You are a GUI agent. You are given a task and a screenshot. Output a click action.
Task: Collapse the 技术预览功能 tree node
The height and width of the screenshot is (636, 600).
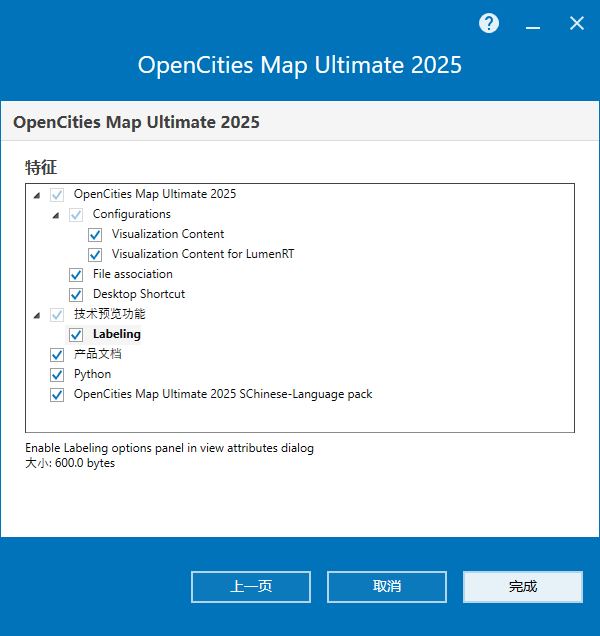click(37, 316)
